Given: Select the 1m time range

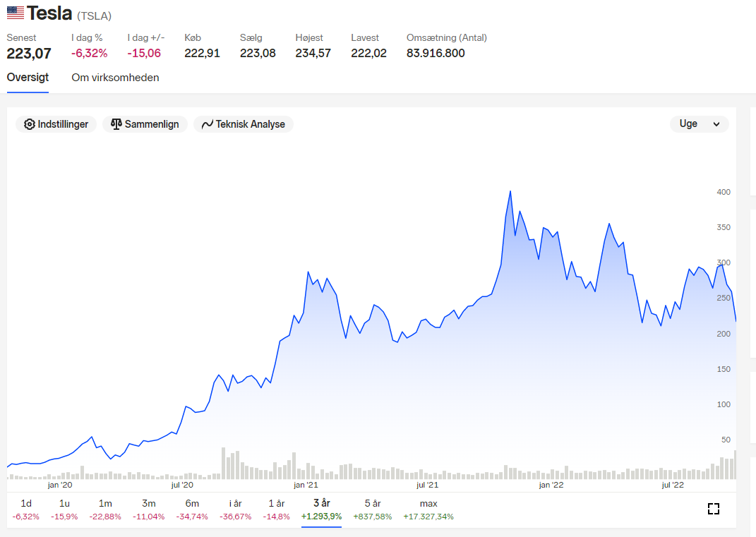Looking at the screenshot, I should pos(105,509).
